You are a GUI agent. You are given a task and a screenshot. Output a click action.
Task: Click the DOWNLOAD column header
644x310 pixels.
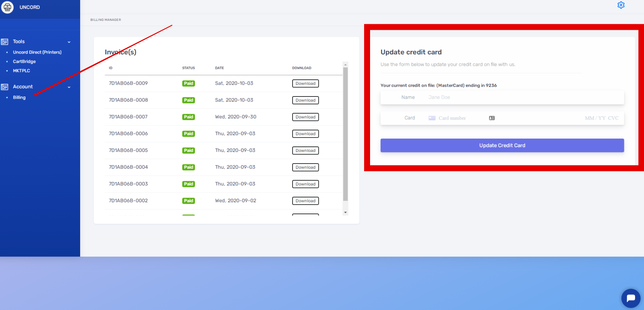[302, 68]
